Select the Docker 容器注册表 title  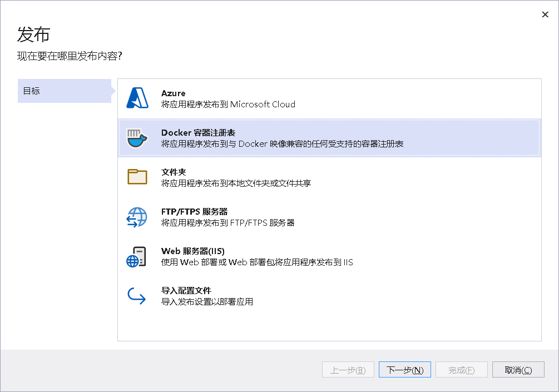click(198, 133)
